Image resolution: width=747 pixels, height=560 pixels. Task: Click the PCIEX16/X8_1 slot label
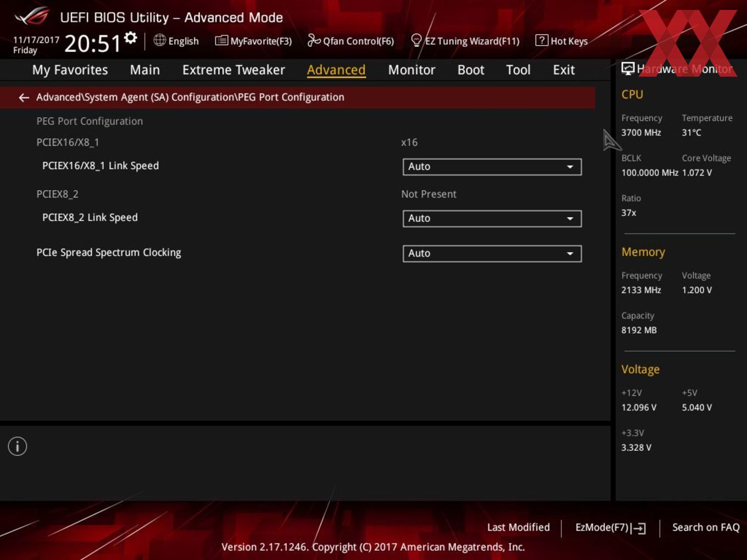click(68, 142)
